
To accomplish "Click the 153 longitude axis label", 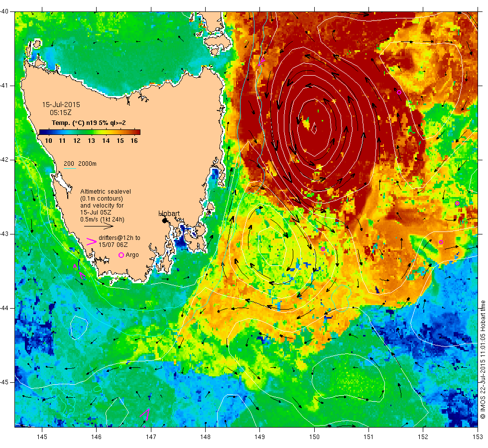I will click(478, 437).
